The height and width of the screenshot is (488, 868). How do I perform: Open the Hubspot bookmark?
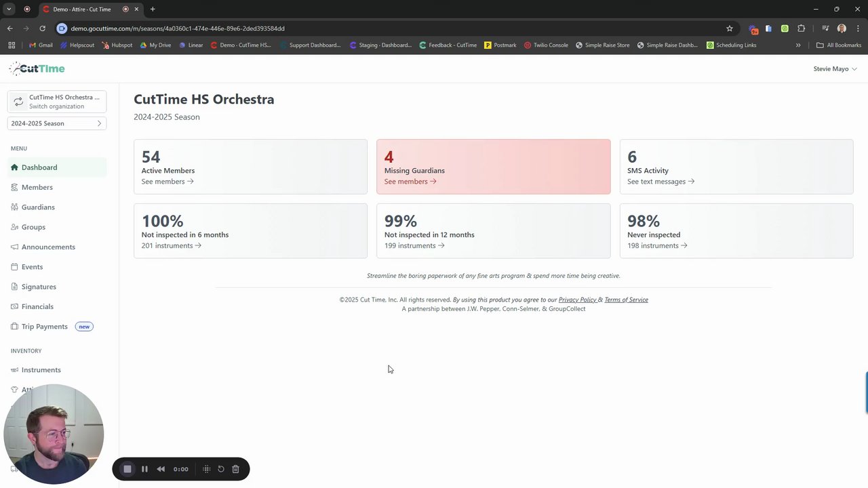[x=117, y=45]
